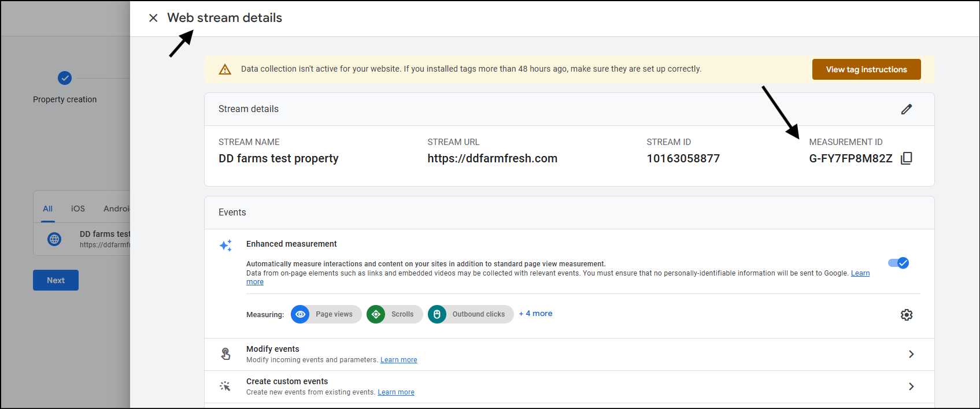Image resolution: width=980 pixels, height=409 pixels.
Task: Open Learn more link for Modify events
Action: pyautogui.click(x=399, y=360)
